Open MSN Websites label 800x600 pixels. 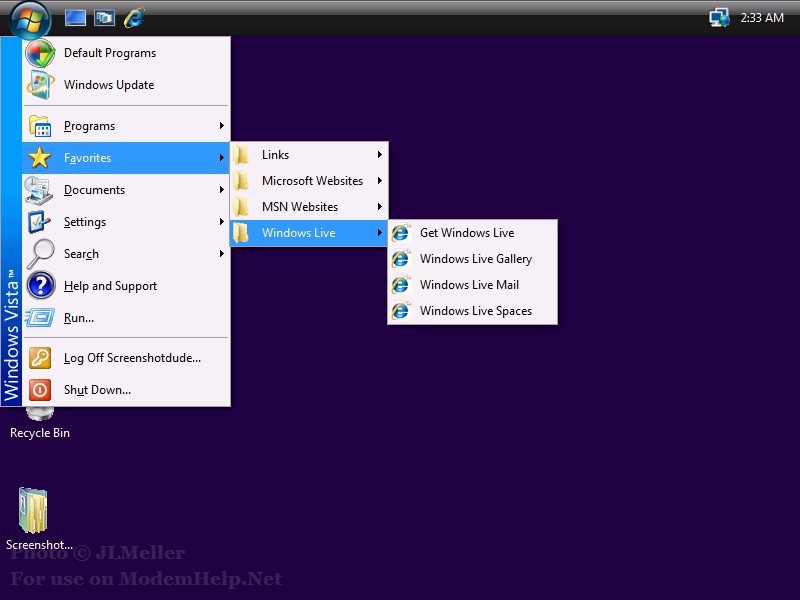pos(300,207)
